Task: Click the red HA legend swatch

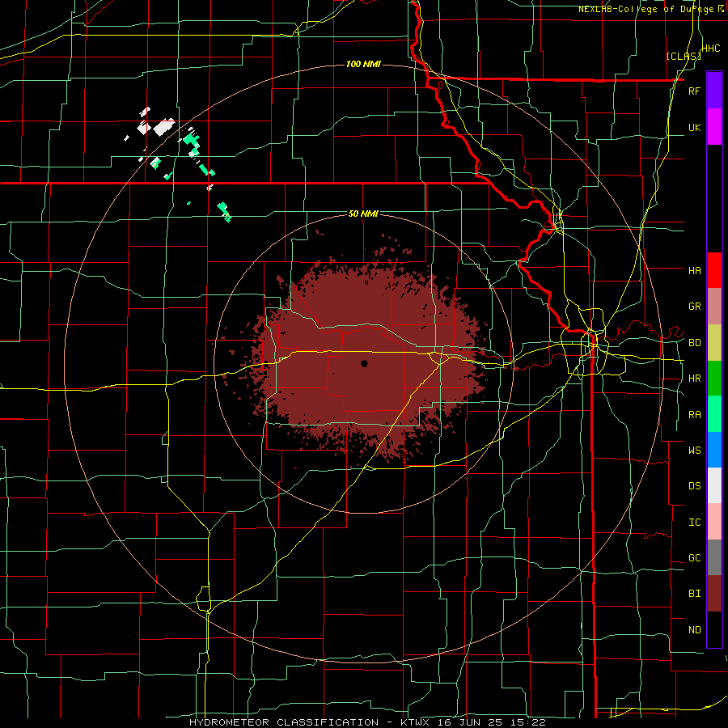Action: pyautogui.click(x=714, y=270)
